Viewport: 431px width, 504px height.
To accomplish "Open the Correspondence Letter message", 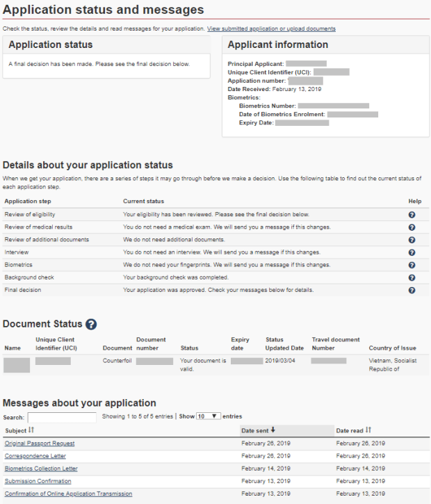I will (35, 456).
